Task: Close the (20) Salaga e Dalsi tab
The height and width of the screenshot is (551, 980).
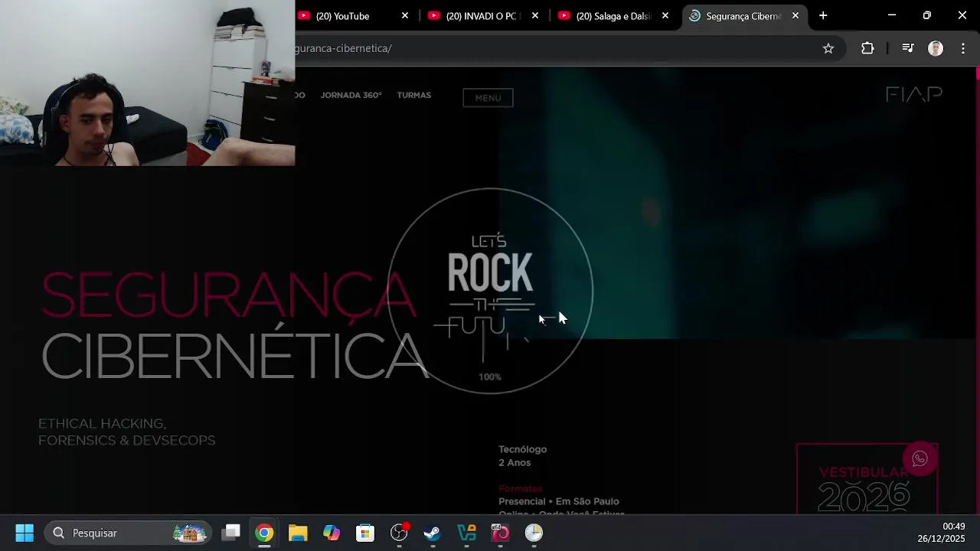Action: (x=665, y=15)
